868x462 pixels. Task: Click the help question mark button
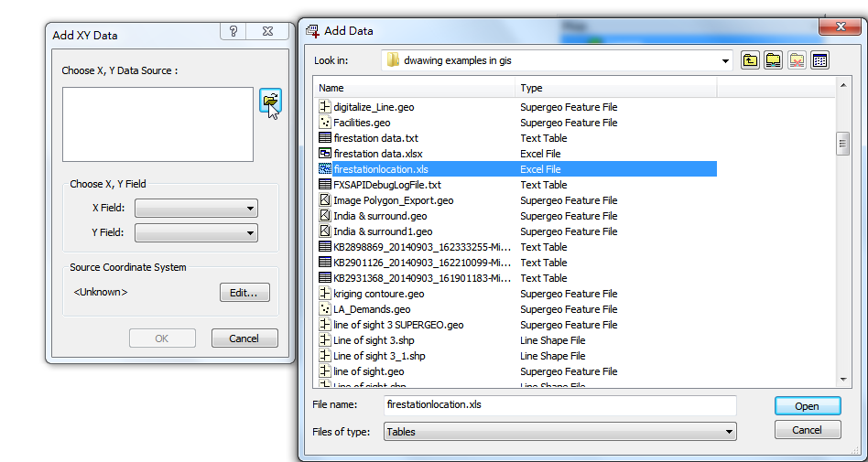[233, 32]
